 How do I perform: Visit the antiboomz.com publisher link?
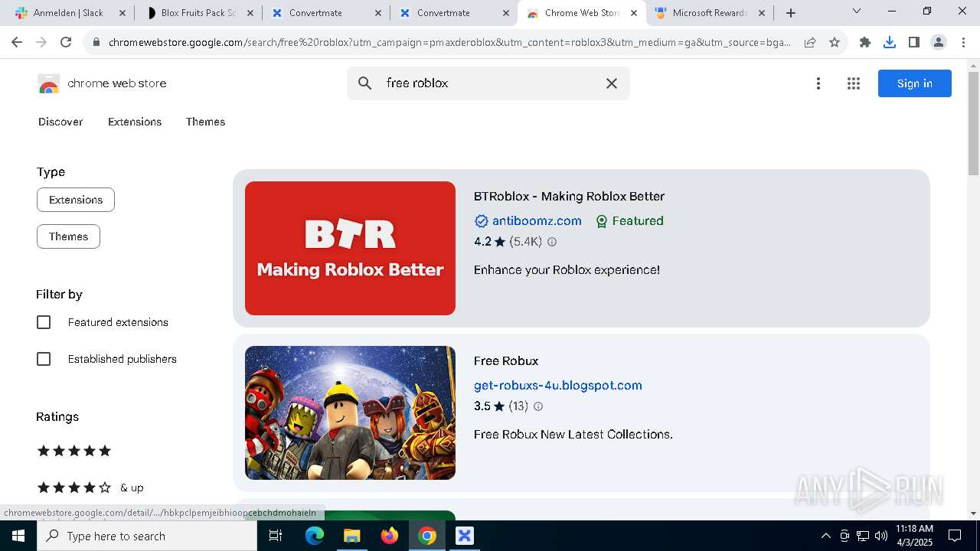[537, 221]
